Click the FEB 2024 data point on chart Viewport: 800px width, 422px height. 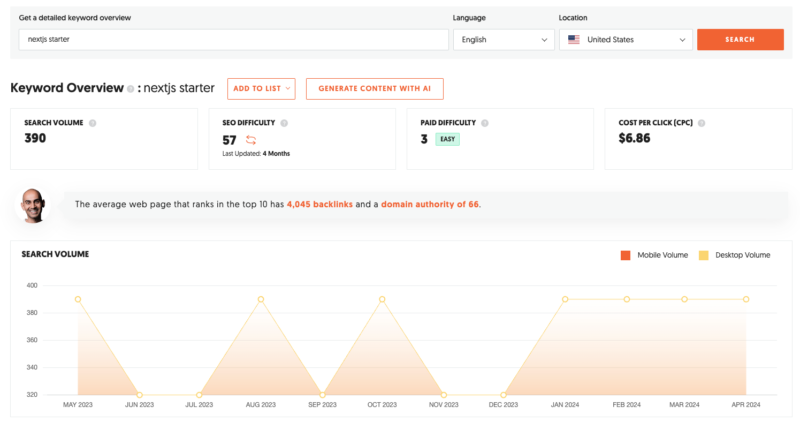tap(627, 300)
